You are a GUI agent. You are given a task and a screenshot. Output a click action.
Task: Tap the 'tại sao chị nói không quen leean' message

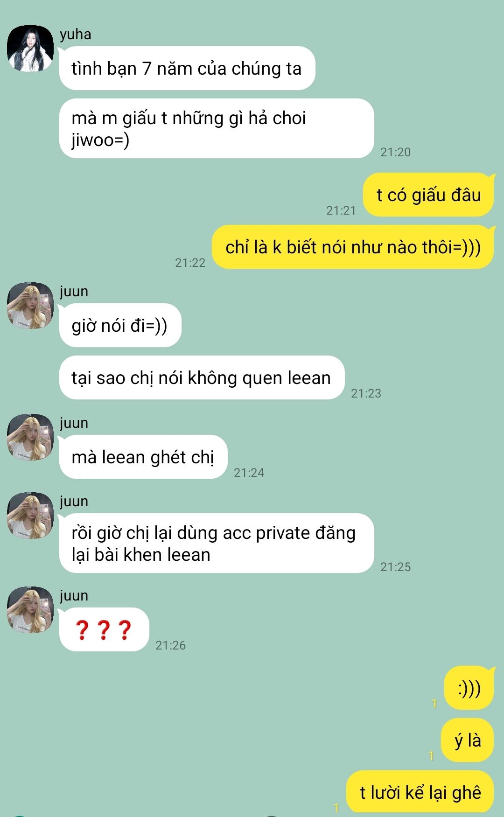(x=202, y=377)
